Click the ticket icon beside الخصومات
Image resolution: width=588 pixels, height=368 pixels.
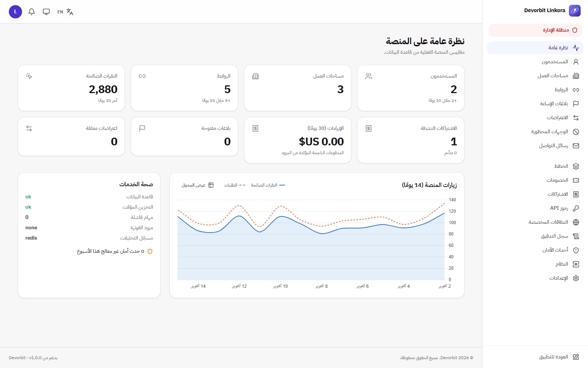tap(576, 180)
